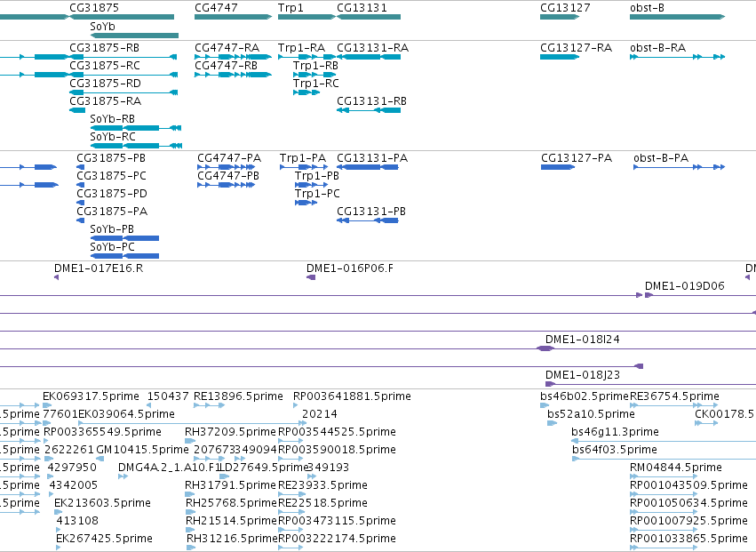Select the CG13131-PA protein label

(x=372, y=158)
